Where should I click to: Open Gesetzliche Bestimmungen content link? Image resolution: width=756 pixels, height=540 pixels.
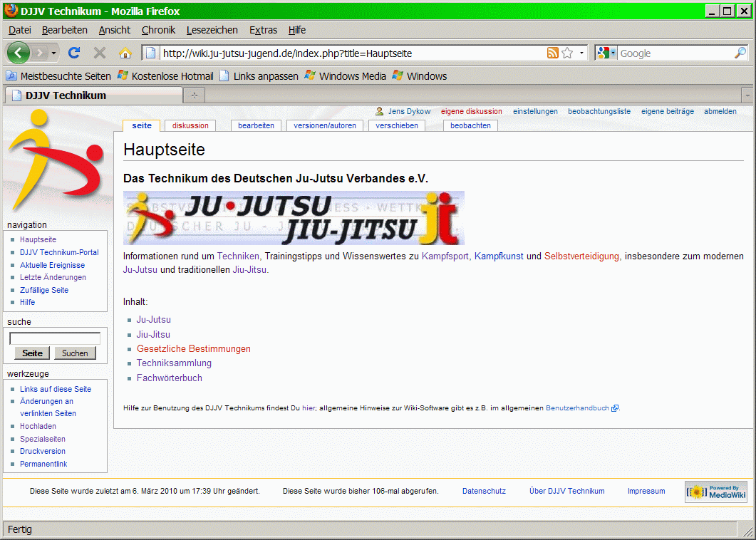click(193, 348)
